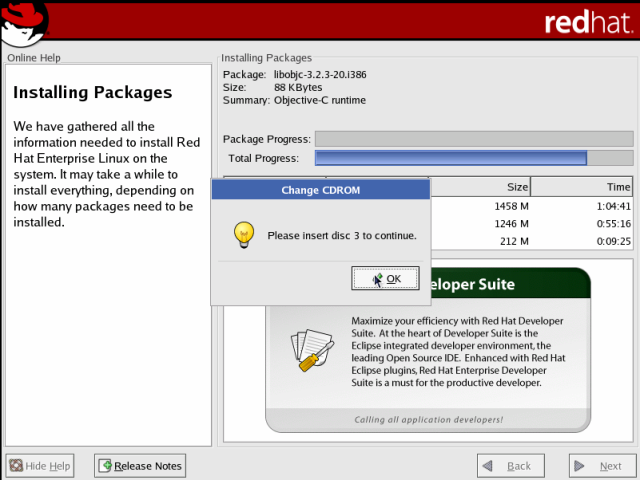Click the Total Progress bar

tap(474, 158)
